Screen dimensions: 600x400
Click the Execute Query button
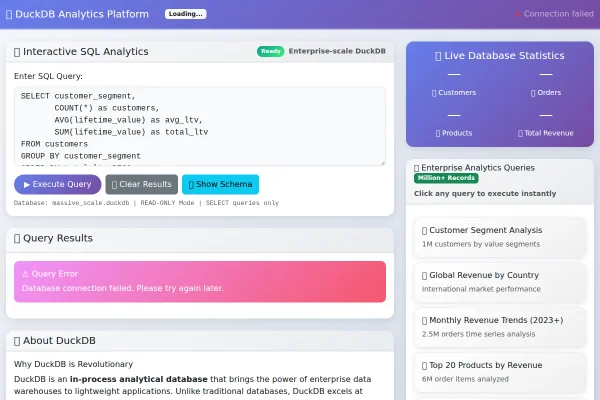click(x=57, y=184)
